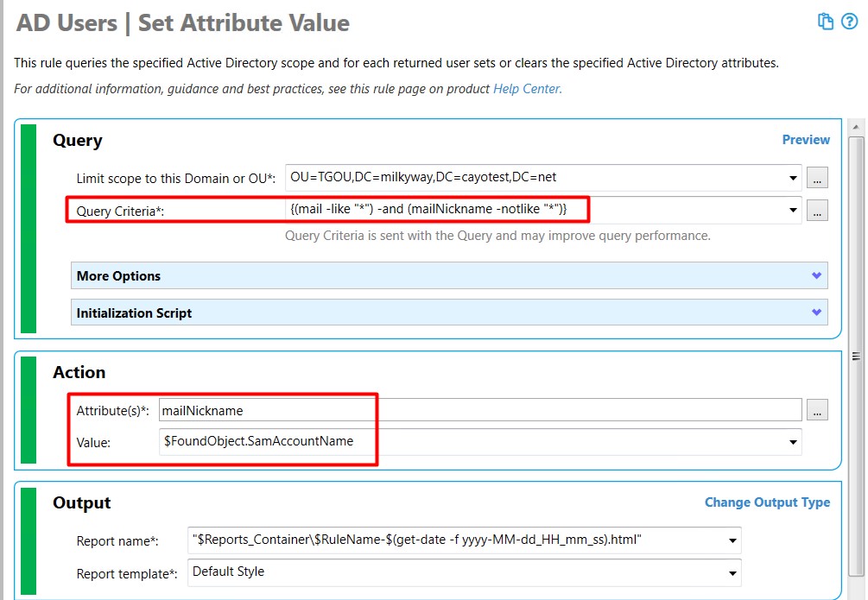Open the Value dropdown arrow
This screenshot has height=600, width=868.
793,442
